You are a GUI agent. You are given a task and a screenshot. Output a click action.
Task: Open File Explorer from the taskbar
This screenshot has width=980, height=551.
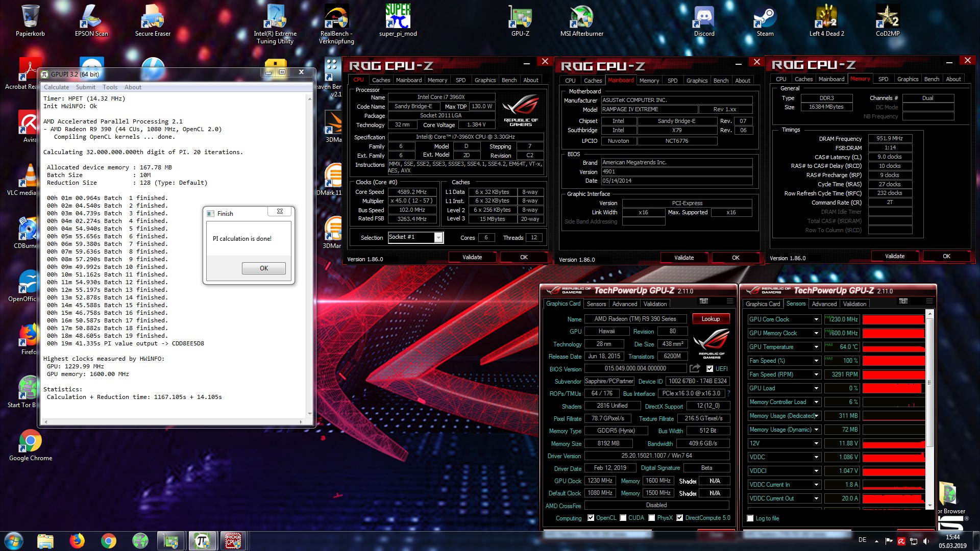45,540
